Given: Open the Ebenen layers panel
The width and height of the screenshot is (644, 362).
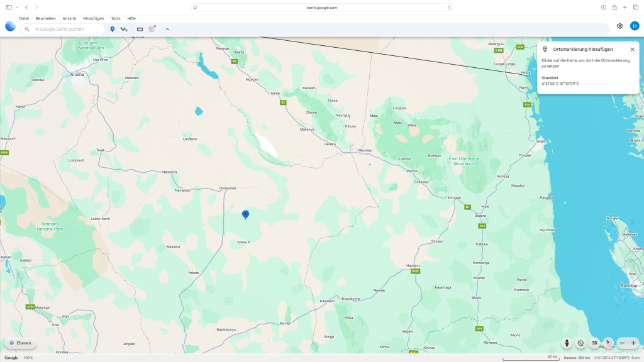Looking at the screenshot, I should pyautogui.click(x=20, y=343).
